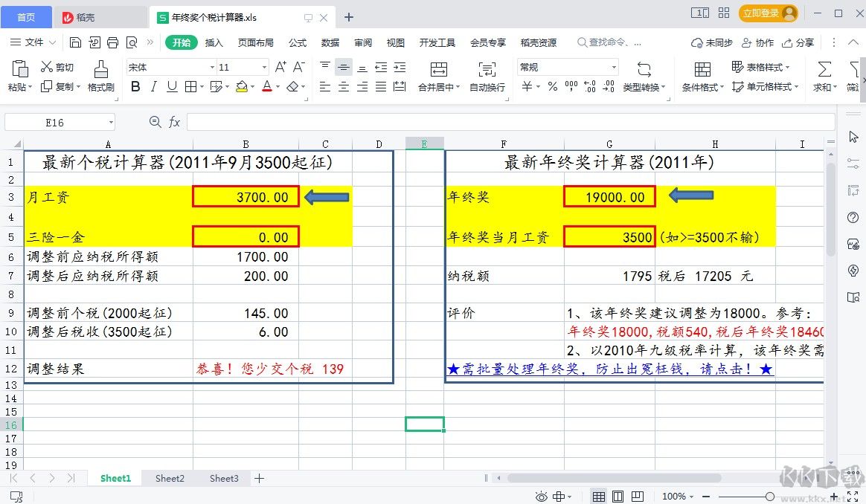
Task: Click the print preview icon
Action: coord(132,42)
